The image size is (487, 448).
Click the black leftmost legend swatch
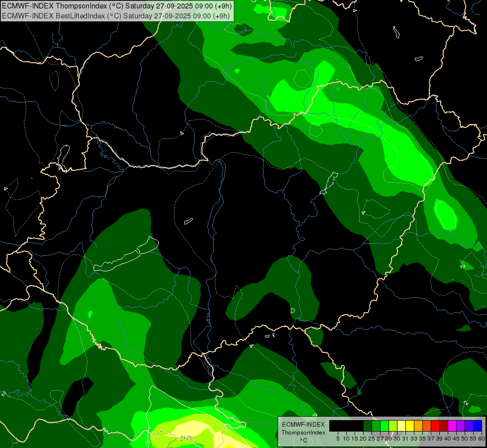(334, 426)
